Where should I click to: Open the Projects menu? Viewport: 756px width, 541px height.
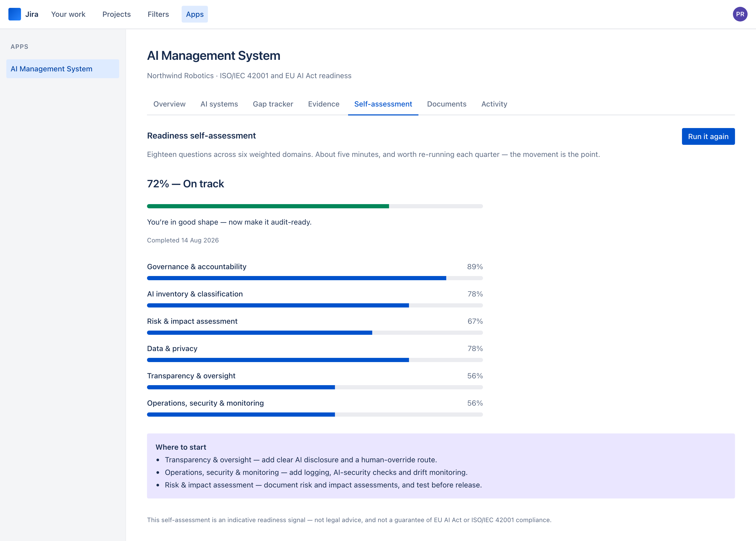tap(116, 14)
